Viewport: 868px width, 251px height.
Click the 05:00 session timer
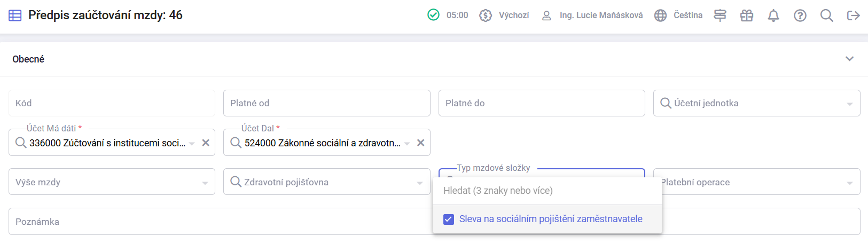(457, 15)
